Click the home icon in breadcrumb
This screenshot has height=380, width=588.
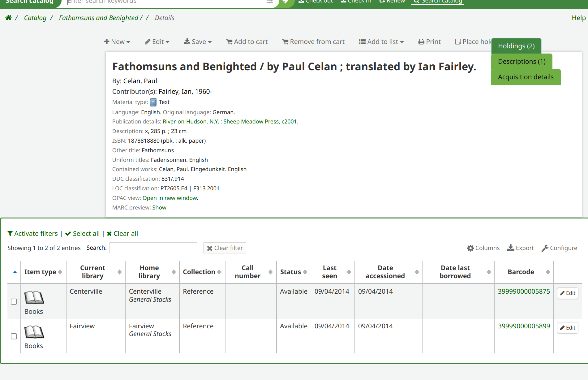click(8, 18)
